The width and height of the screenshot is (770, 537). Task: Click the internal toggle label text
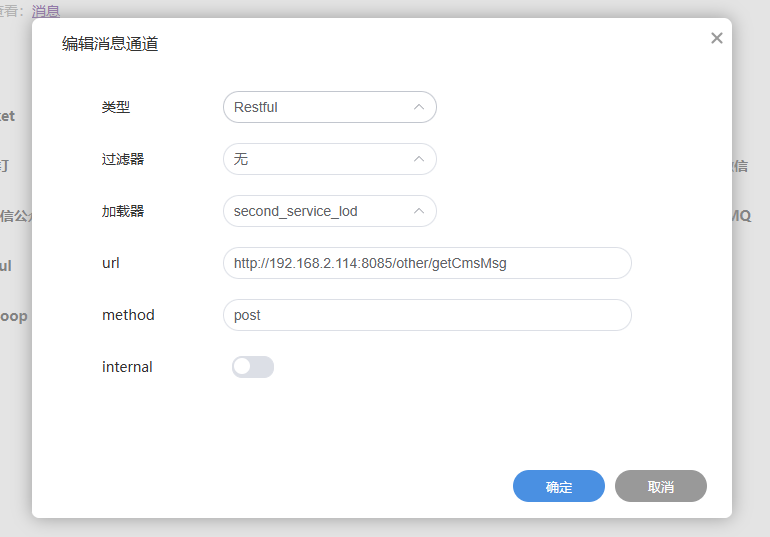coord(127,367)
